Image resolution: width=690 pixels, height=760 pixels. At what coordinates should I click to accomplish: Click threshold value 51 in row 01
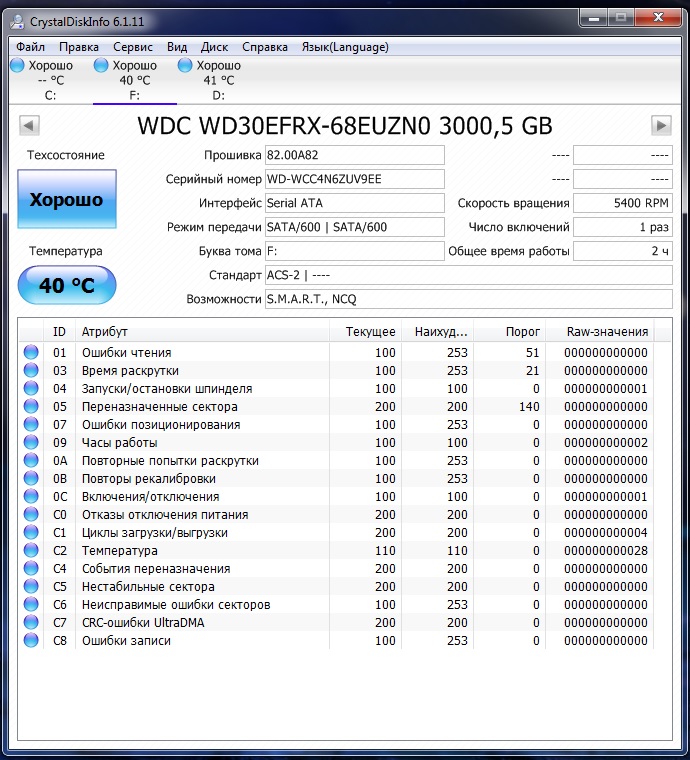[x=533, y=352]
